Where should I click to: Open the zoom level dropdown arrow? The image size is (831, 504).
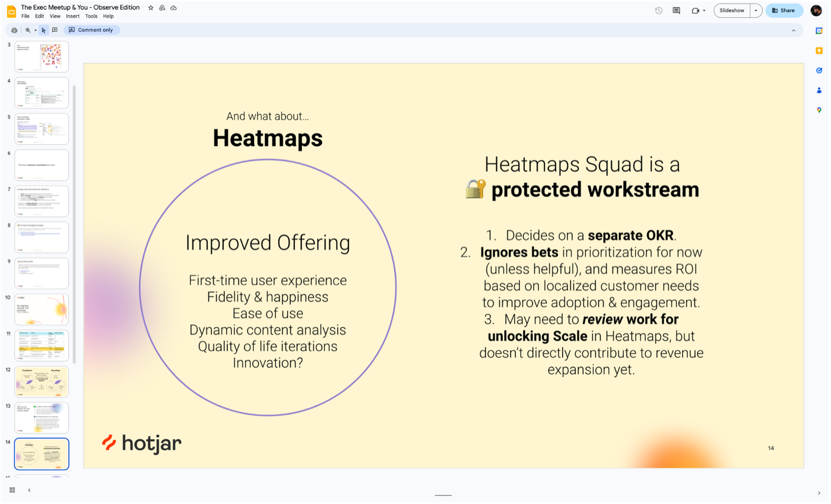point(36,30)
